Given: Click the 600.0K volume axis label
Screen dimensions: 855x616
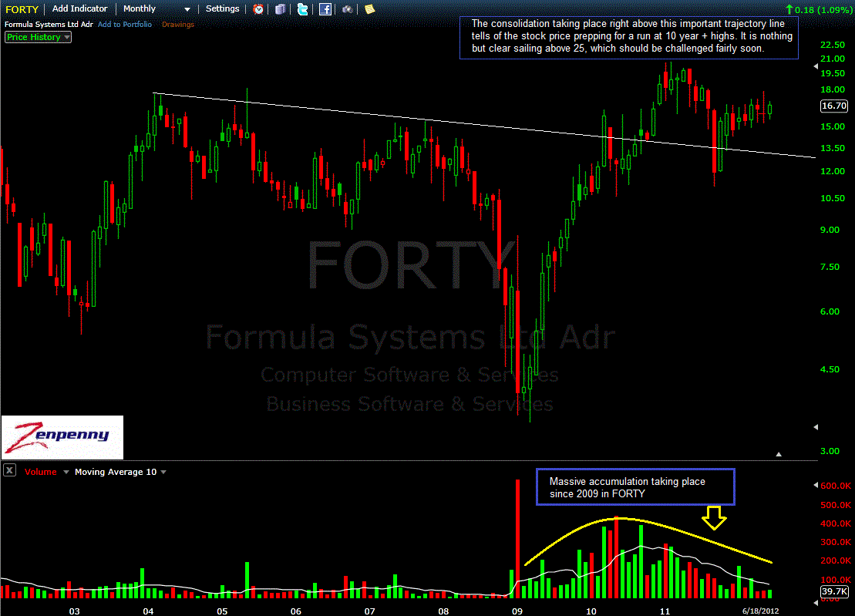Looking at the screenshot, I should tap(836, 486).
